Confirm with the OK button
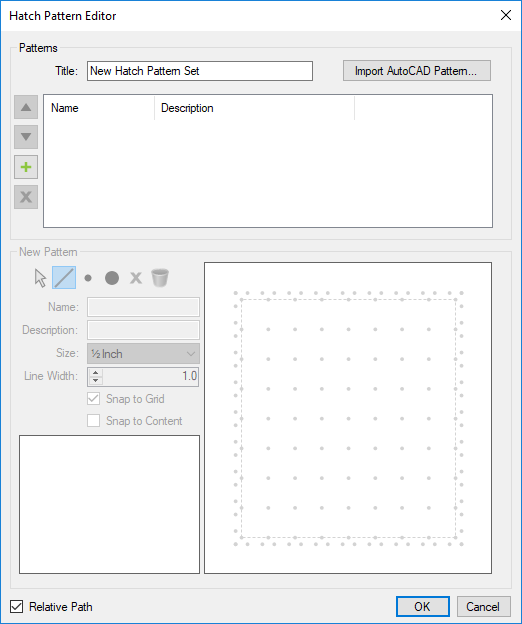 click(x=423, y=606)
